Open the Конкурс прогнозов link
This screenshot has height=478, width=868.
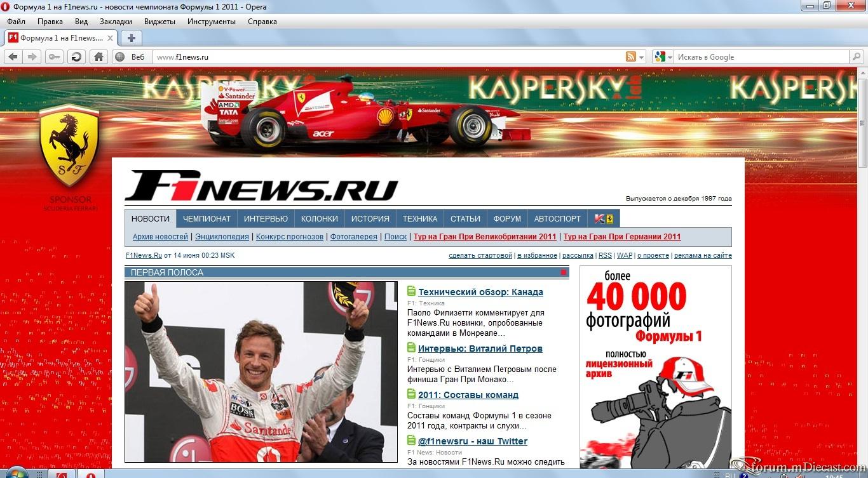pyautogui.click(x=290, y=237)
